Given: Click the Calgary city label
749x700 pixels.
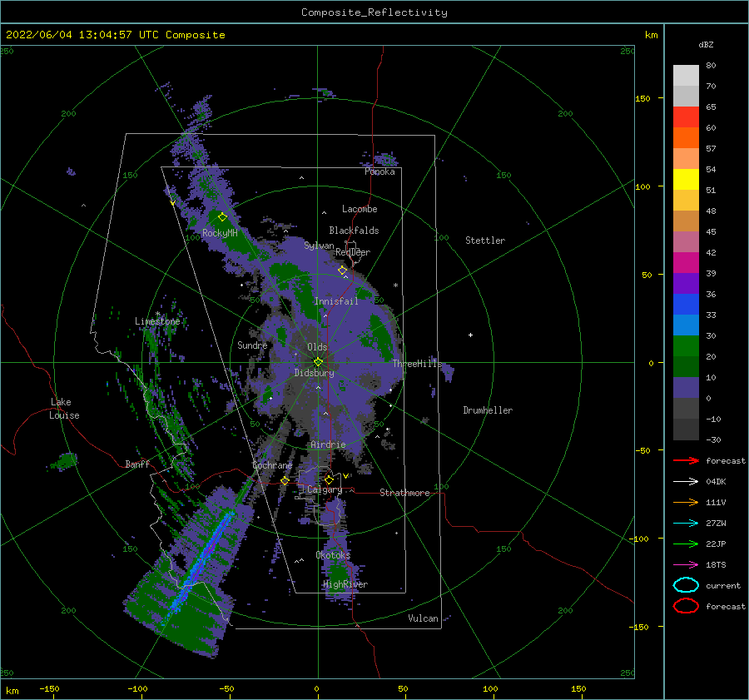Looking at the screenshot, I should pos(325,489).
